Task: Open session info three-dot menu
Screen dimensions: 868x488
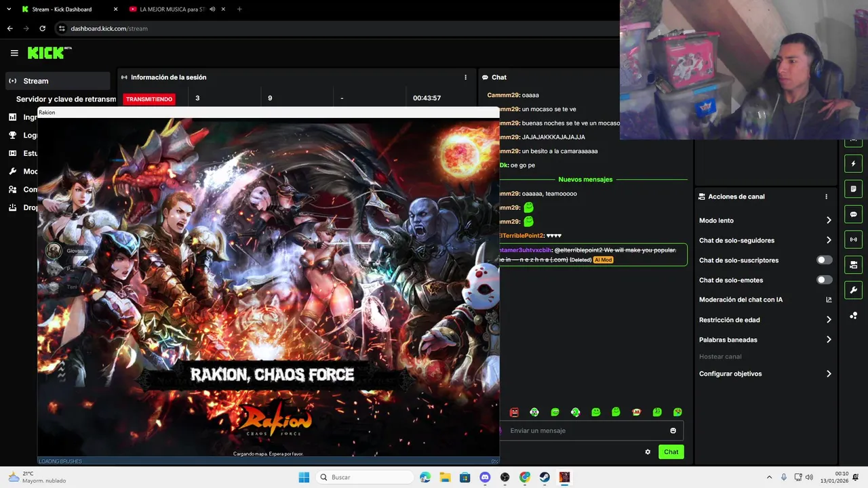Action: (x=465, y=77)
